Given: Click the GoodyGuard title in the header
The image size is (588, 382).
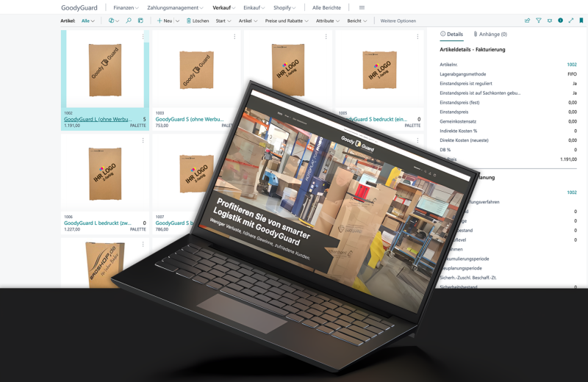Looking at the screenshot, I should pyautogui.click(x=79, y=7).
